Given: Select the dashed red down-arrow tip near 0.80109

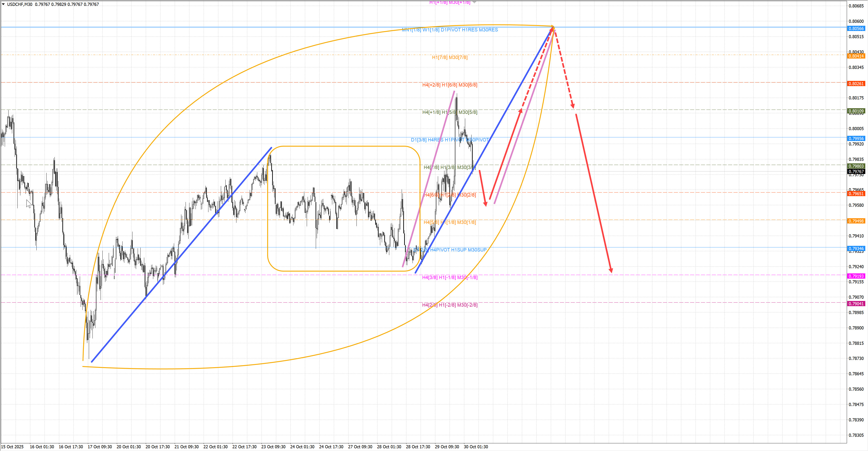Looking at the screenshot, I should tap(573, 106).
